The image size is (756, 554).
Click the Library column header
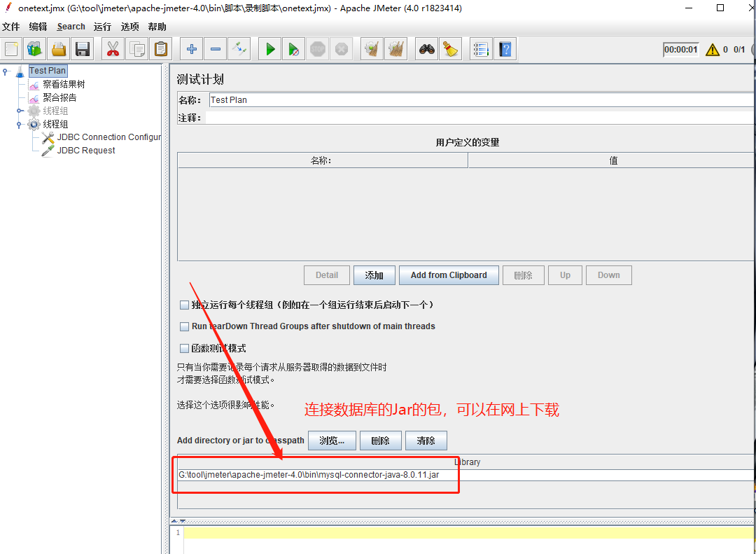[465, 462]
